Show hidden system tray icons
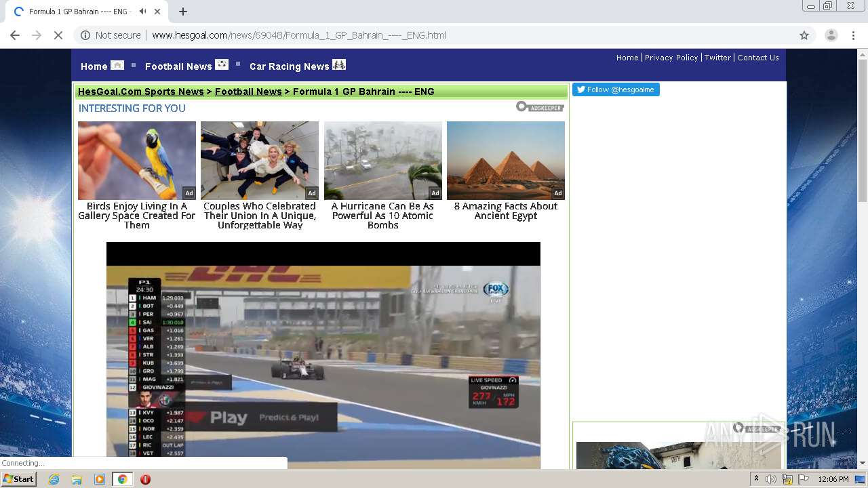Screen dimensions: 868x488 point(757,479)
